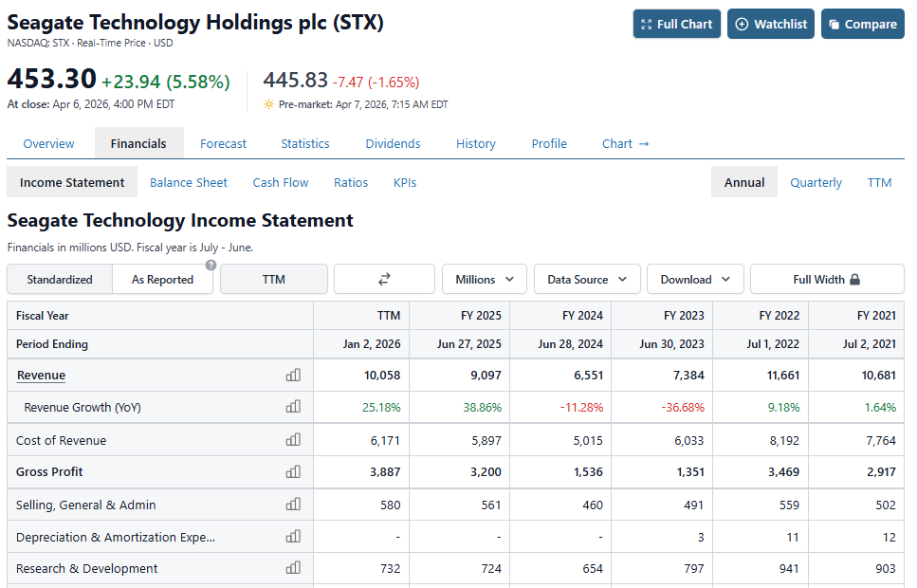917x588 pixels.
Task: Open the Chart tab link
Action: pos(625,143)
